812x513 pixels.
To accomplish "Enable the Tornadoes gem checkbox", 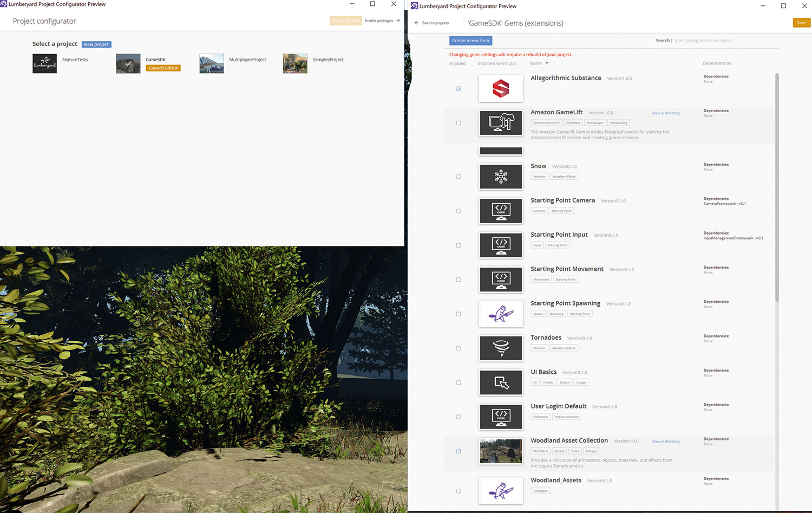I will pos(459,348).
